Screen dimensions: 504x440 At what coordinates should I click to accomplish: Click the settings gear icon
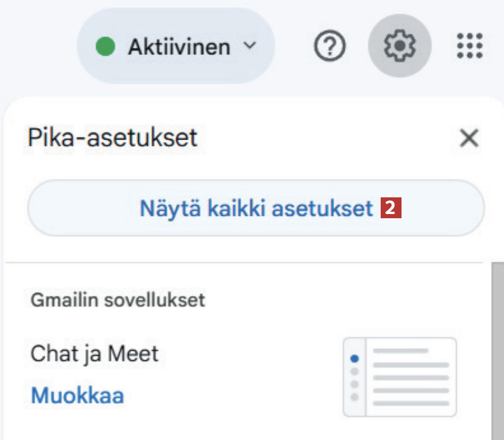(399, 45)
